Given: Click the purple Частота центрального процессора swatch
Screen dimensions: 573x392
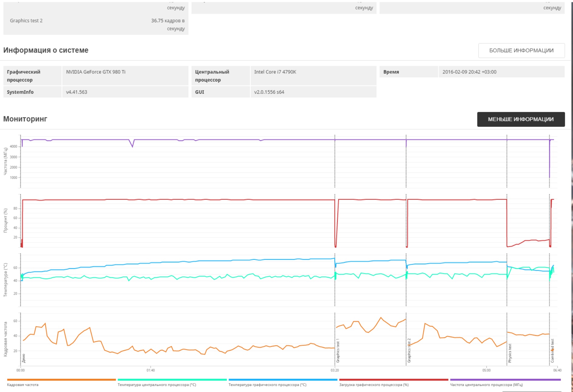Looking at the screenshot, I should coord(505,380).
